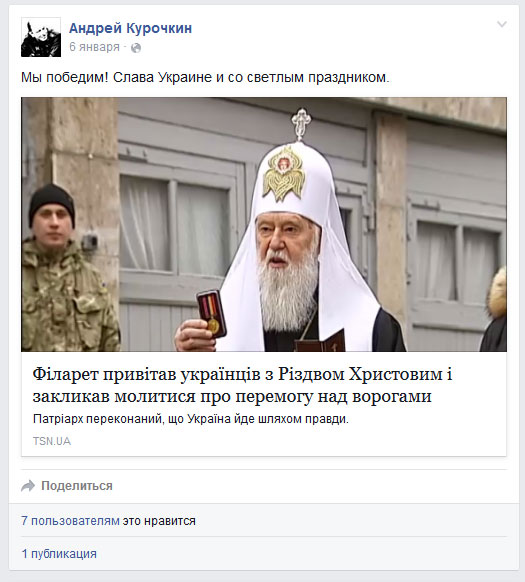The width and height of the screenshot is (525, 582).
Task: Click the TSN.UA source label
Action: pos(52,441)
